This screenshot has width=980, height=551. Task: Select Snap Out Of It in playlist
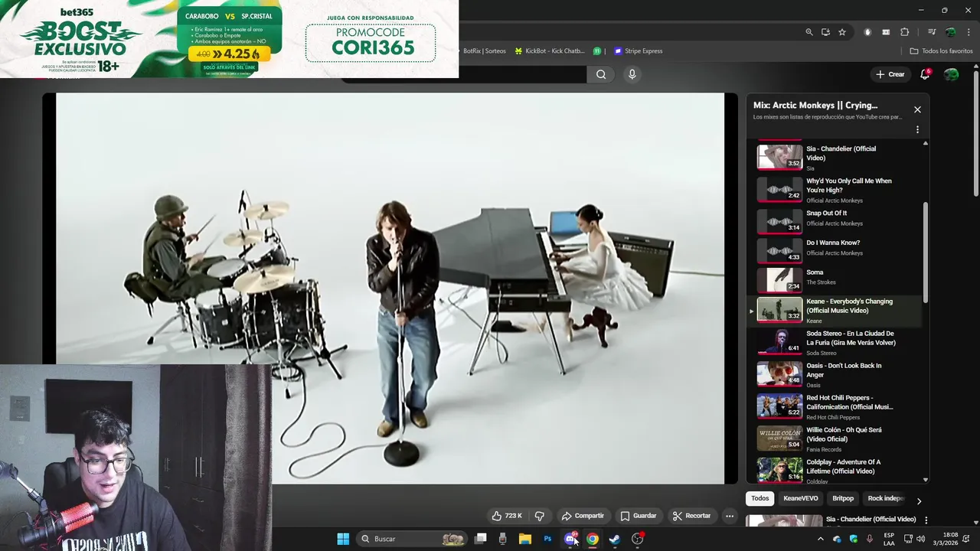click(x=835, y=221)
